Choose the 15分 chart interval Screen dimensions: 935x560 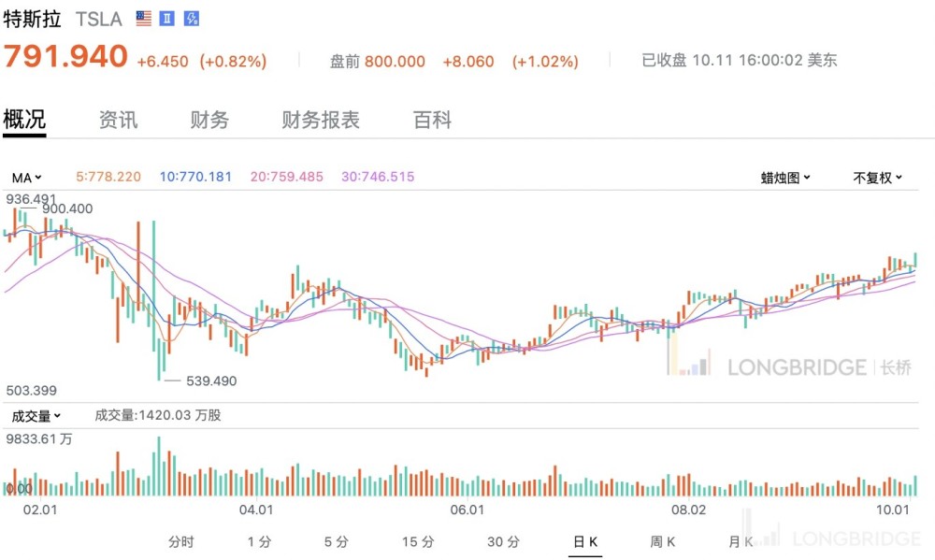[x=418, y=541]
